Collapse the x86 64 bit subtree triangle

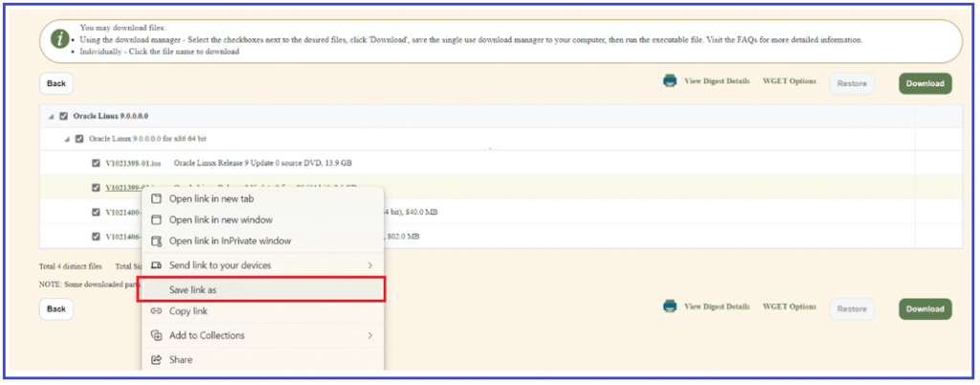point(67,140)
